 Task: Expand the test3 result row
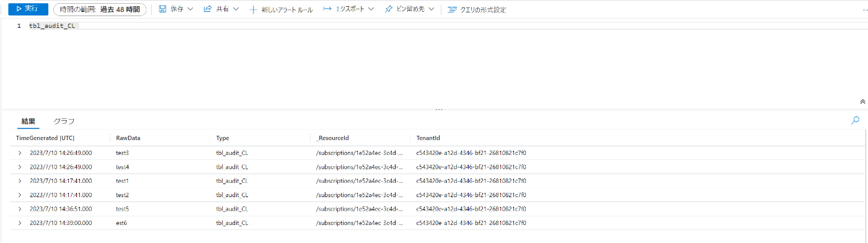20,152
